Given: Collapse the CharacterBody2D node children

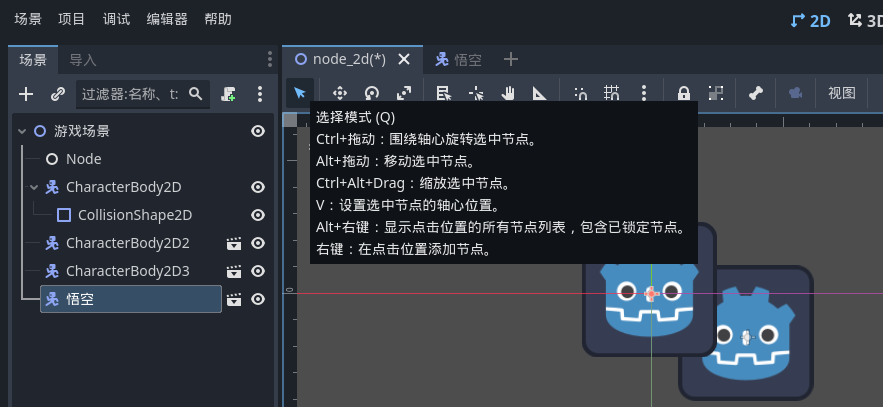Looking at the screenshot, I should pyautogui.click(x=34, y=187).
